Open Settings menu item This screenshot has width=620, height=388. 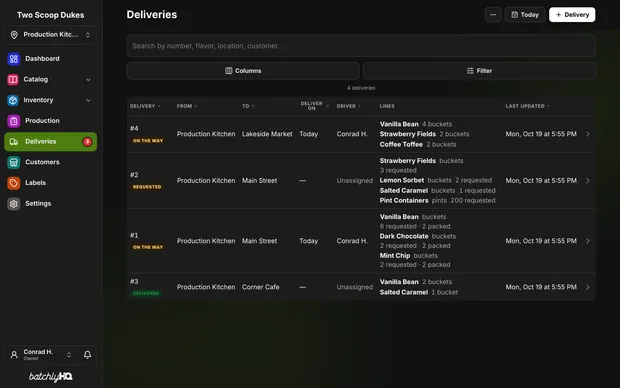pyautogui.click(x=51, y=204)
